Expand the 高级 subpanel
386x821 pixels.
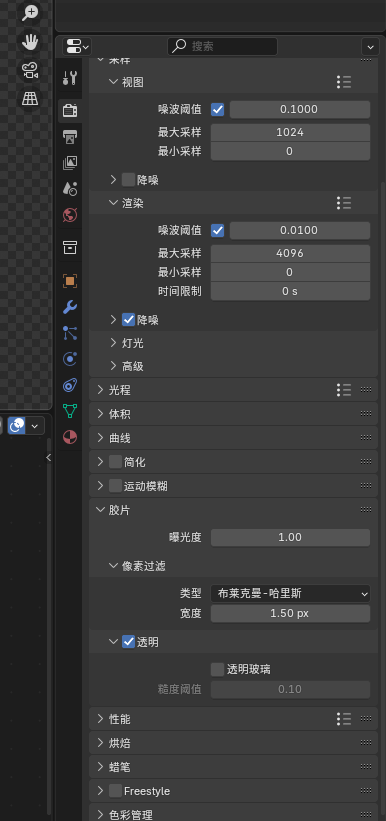pyautogui.click(x=114, y=366)
